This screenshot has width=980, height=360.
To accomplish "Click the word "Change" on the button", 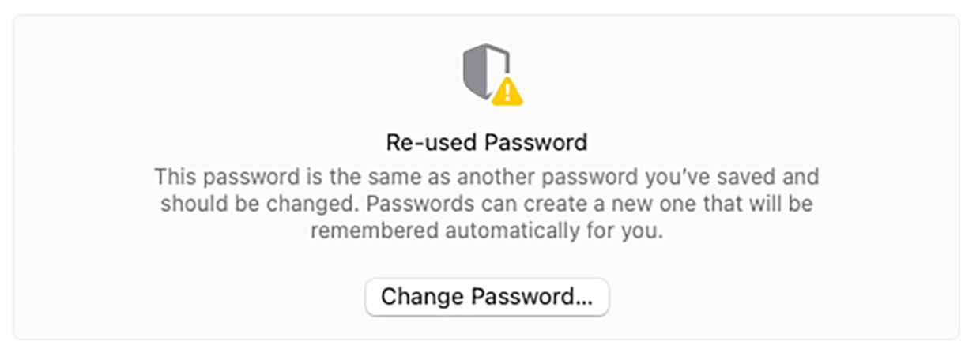I will pyautogui.click(x=424, y=298).
